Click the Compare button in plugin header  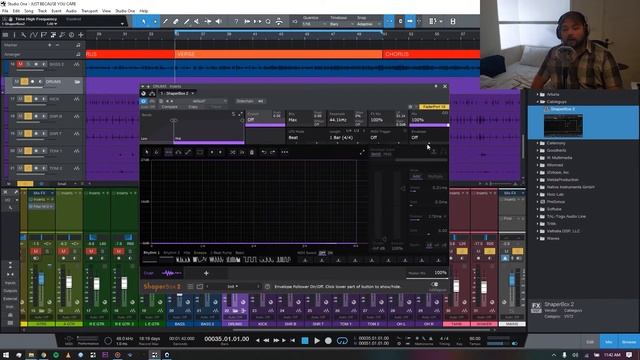click(169, 107)
